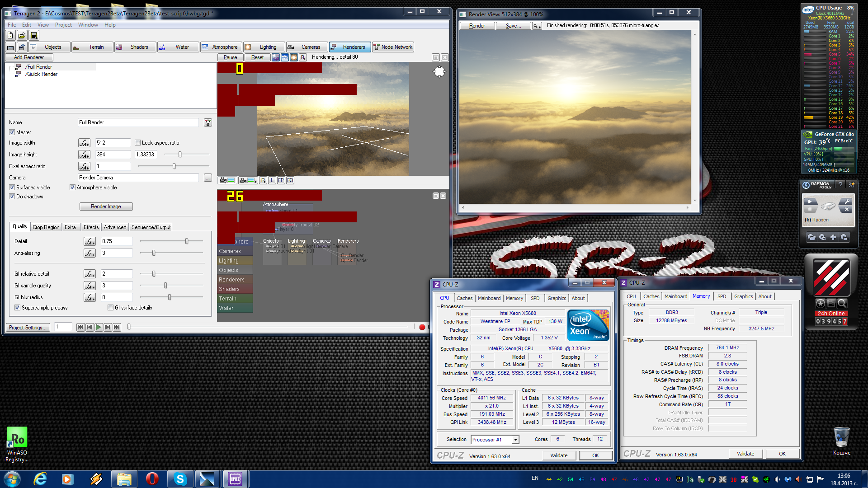This screenshot has width=868, height=488.
Task: Click the animation button for Detail
Action: pos(90,241)
